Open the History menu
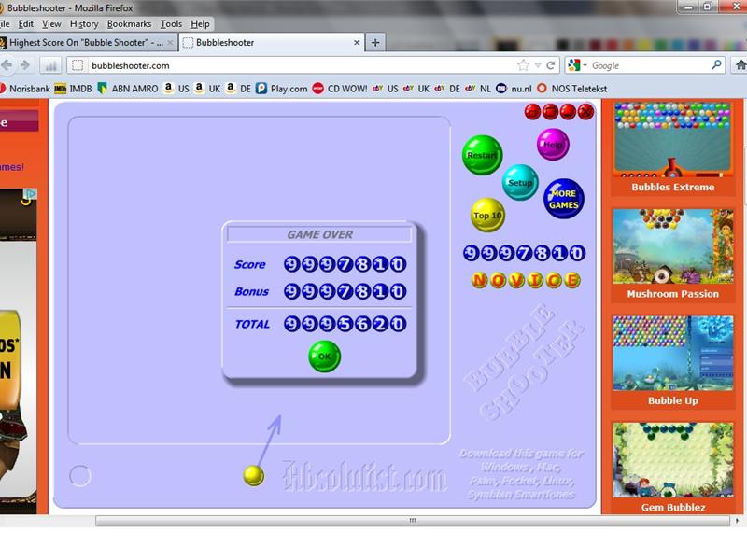747x560 pixels. tap(84, 24)
